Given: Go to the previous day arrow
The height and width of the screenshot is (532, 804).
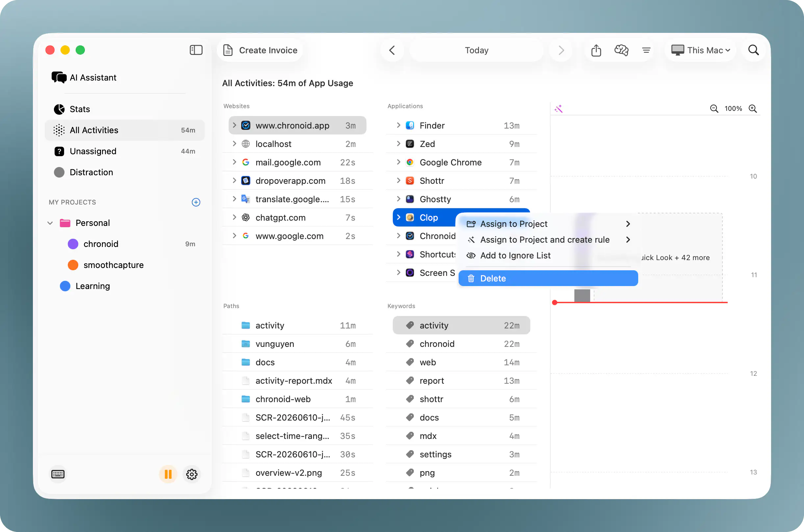Looking at the screenshot, I should click(x=392, y=50).
